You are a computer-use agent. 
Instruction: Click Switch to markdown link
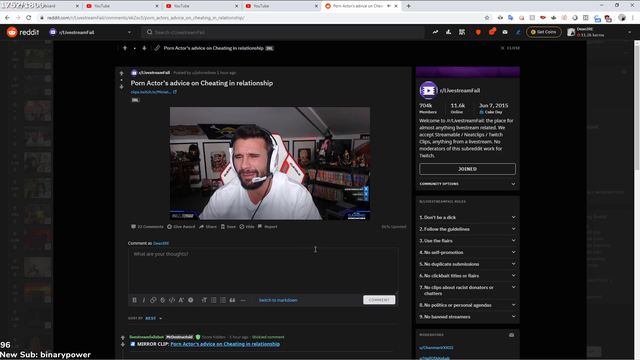click(x=278, y=300)
